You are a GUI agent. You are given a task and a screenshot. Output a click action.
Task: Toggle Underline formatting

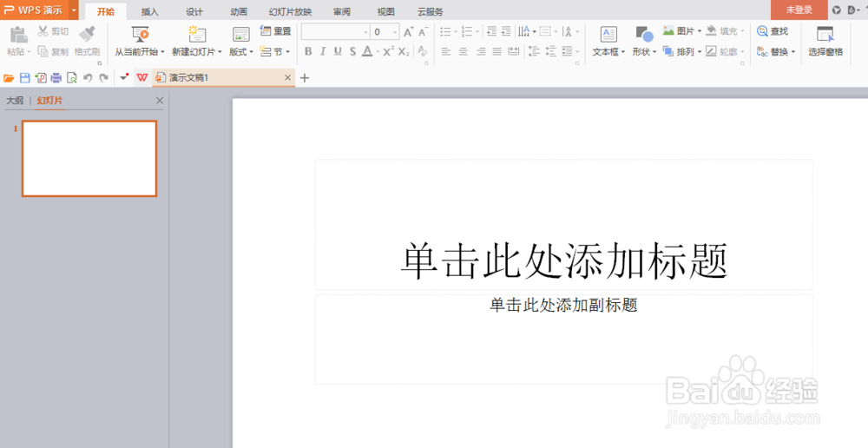[x=338, y=51]
